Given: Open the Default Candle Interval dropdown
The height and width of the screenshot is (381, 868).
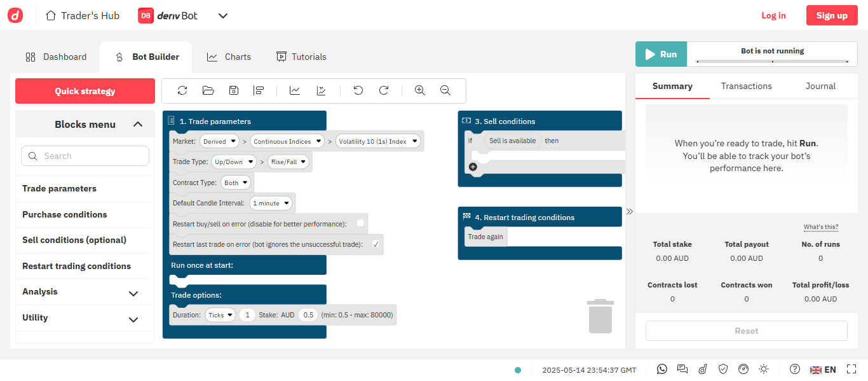Looking at the screenshot, I should [271, 204].
